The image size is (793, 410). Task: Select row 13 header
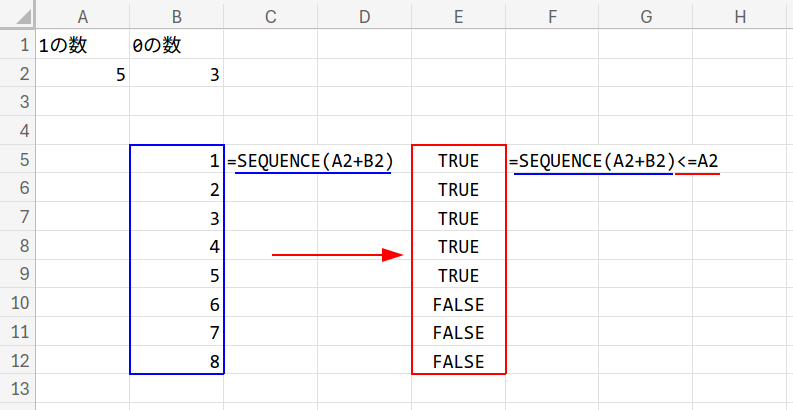[17, 389]
